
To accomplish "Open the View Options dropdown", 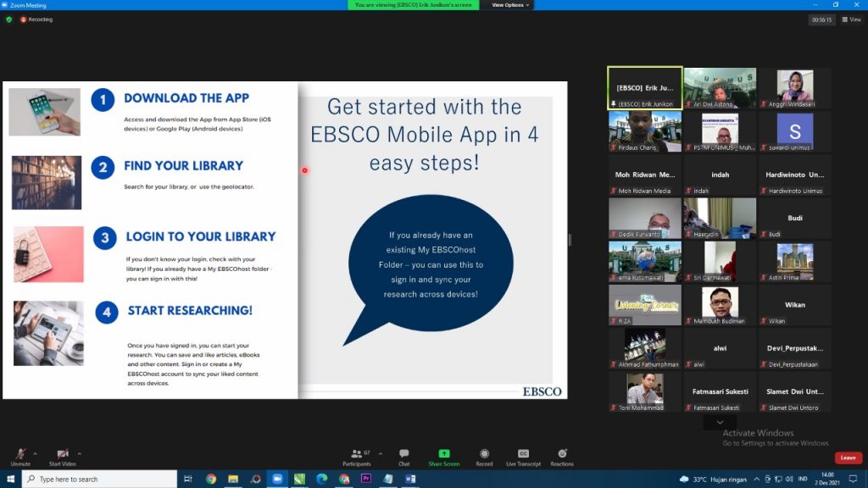I will pos(509,5).
